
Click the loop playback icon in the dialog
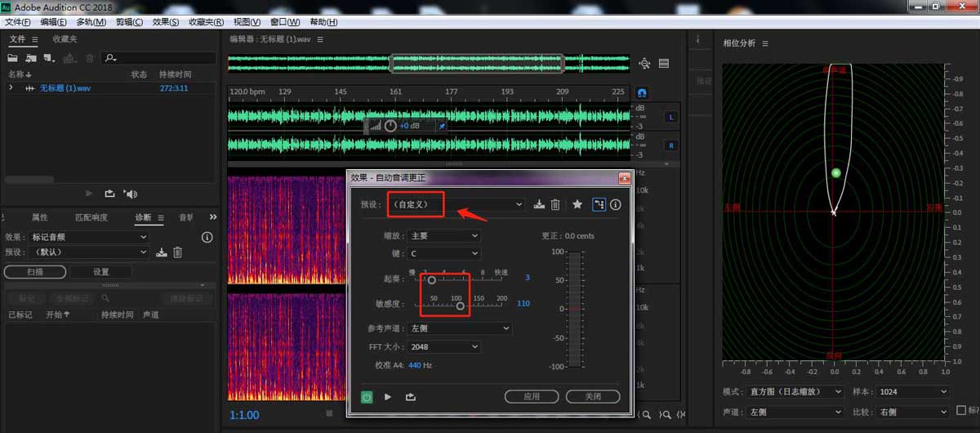410,397
